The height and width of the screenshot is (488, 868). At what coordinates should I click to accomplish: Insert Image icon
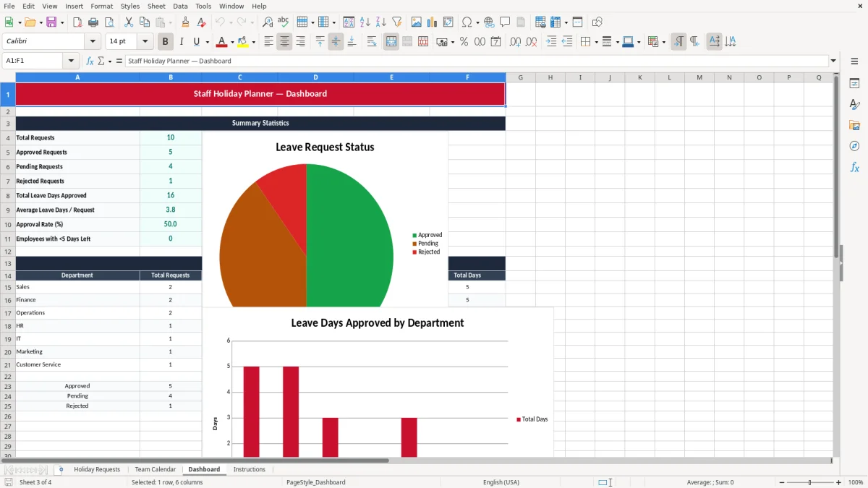[x=417, y=22]
